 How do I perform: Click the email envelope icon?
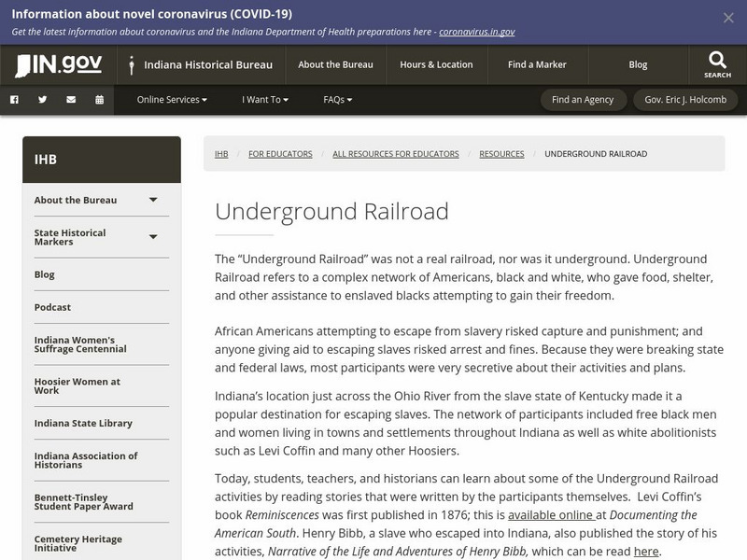tap(71, 100)
